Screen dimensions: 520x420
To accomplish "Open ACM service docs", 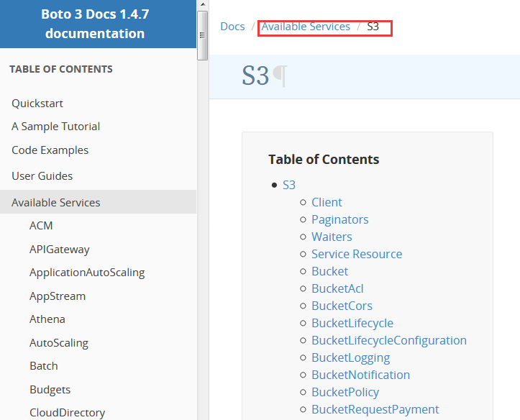I will click(x=41, y=226).
